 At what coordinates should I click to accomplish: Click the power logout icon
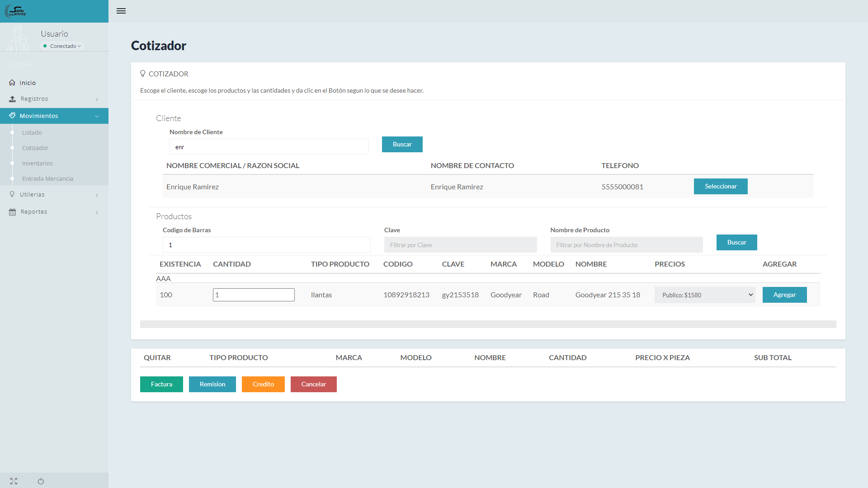click(x=41, y=481)
